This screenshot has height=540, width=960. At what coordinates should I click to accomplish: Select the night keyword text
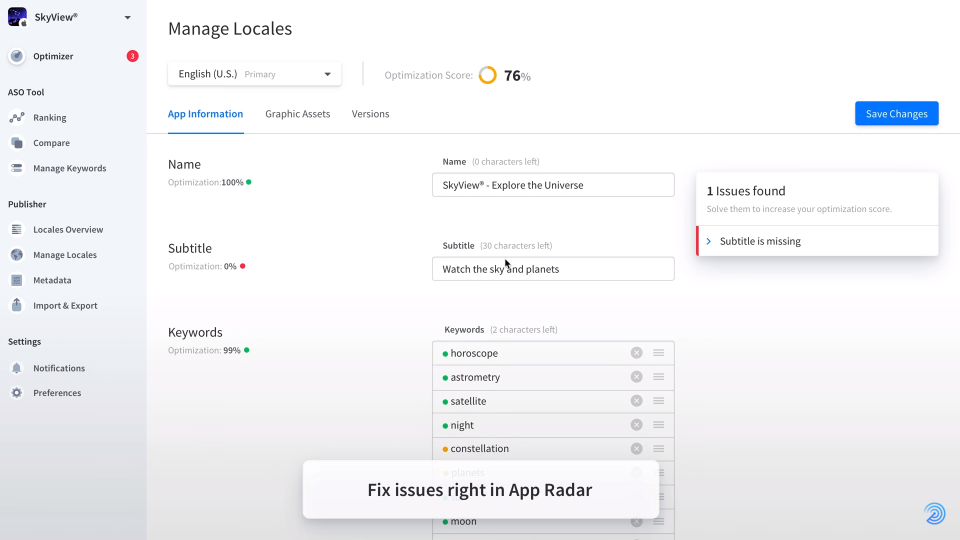462,425
